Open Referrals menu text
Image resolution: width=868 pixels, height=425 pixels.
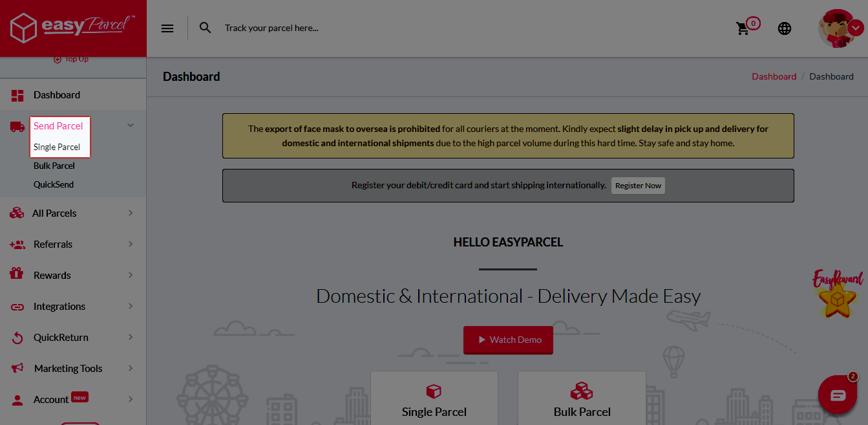pyautogui.click(x=53, y=245)
